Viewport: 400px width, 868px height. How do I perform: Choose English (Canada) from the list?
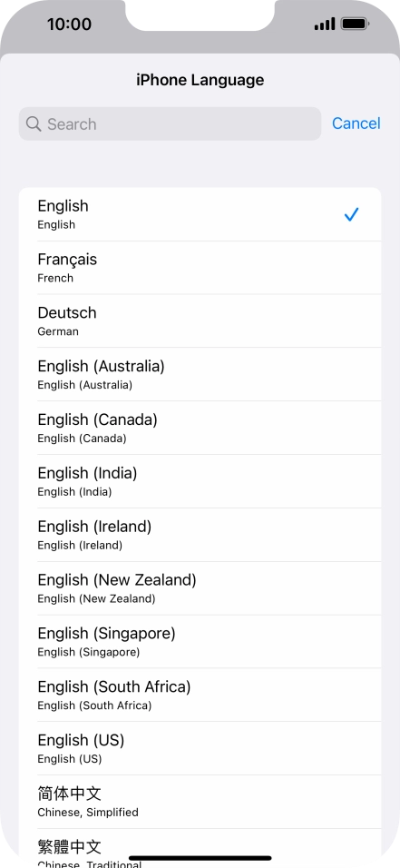click(x=200, y=428)
